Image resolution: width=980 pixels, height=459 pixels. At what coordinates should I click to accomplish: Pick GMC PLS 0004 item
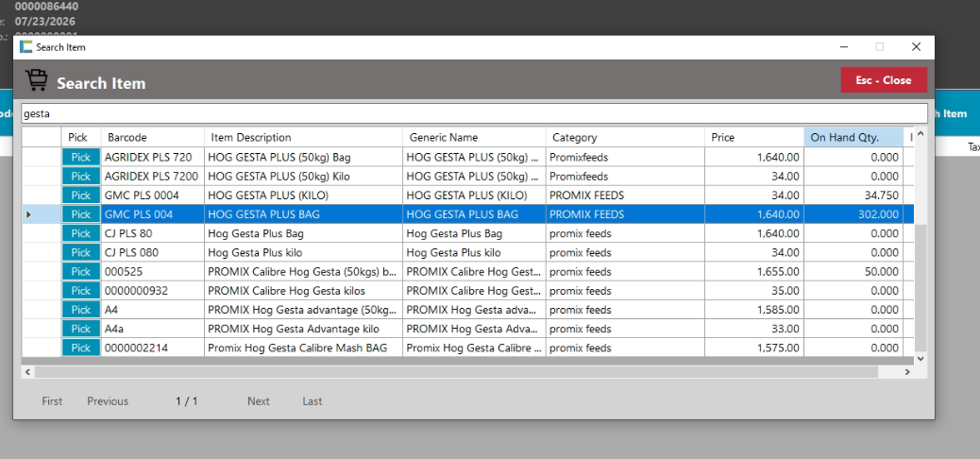(x=80, y=195)
